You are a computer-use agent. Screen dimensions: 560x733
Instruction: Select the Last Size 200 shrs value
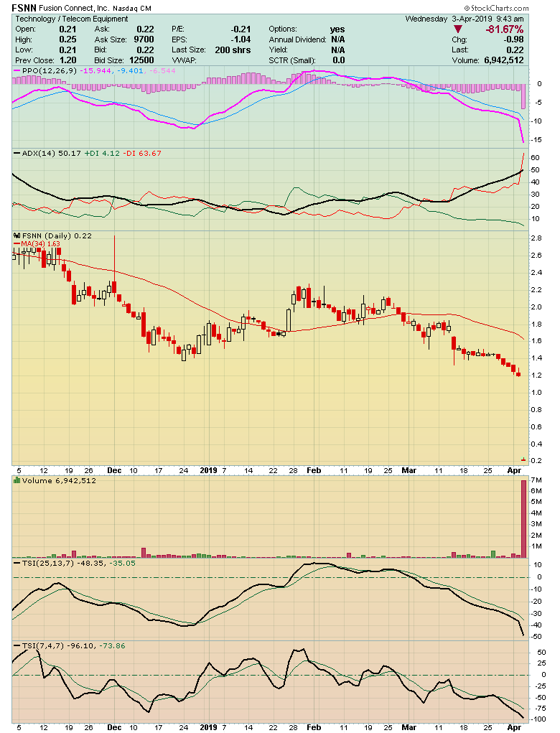233,50
